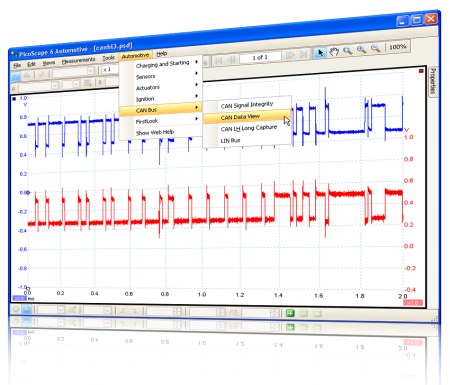
Task: Click the blue offset label below the time axis
Action: [20, 298]
